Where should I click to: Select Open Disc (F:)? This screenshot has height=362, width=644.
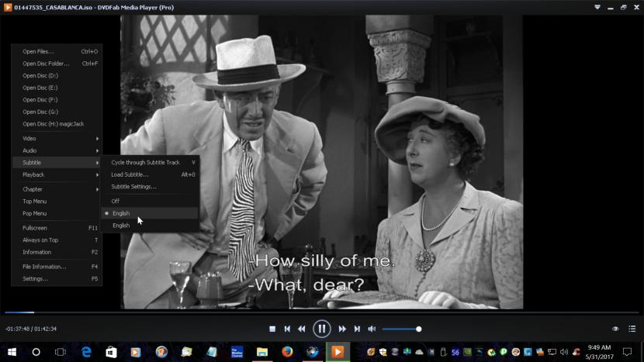tap(57, 100)
